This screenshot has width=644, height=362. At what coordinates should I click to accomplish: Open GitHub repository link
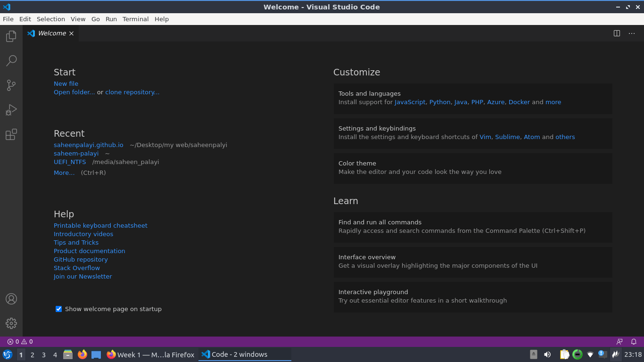81,260
